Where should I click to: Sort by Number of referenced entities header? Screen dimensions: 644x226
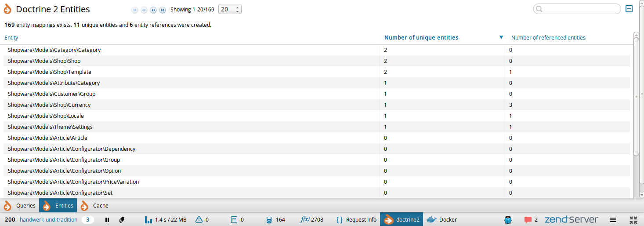click(x=548, y=38)
